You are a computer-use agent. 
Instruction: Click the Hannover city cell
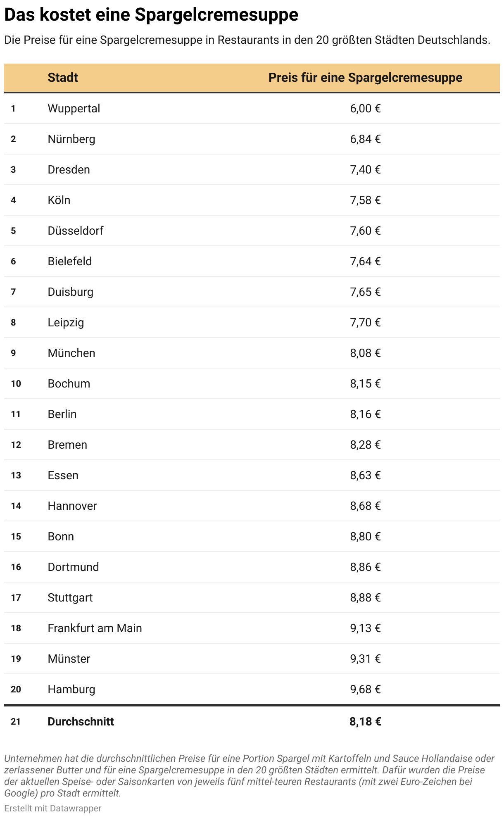tap(72, 506)
